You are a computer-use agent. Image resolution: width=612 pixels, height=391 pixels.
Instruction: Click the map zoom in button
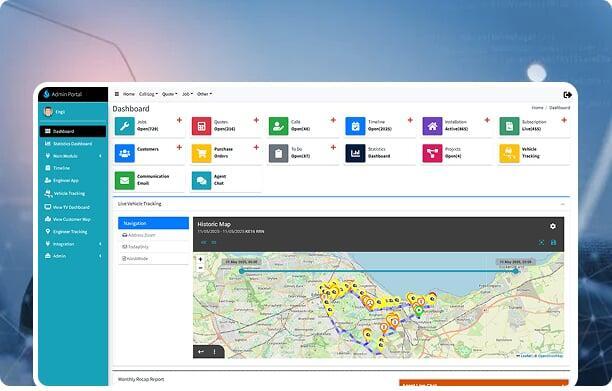(x=200, y=259)
